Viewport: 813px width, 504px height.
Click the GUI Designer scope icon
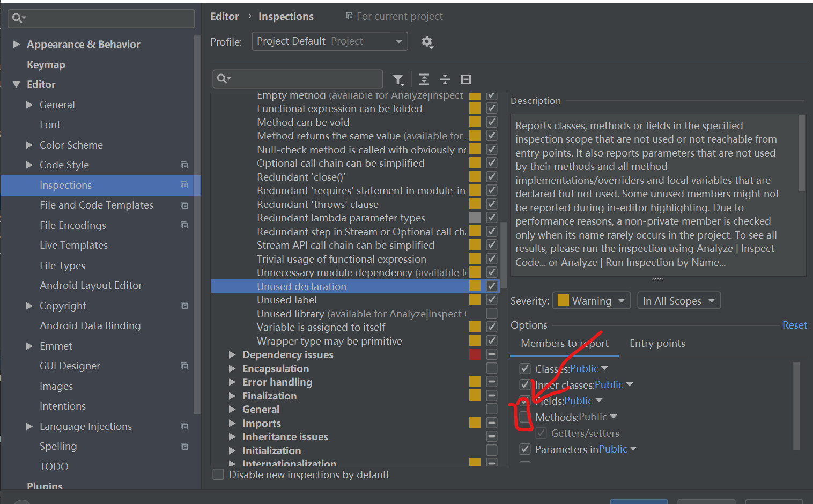point(184,366)
